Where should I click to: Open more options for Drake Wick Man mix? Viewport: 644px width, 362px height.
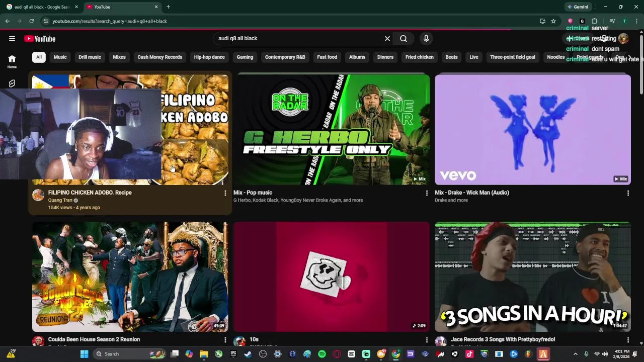pyautogui.click(x=628, y=193)
